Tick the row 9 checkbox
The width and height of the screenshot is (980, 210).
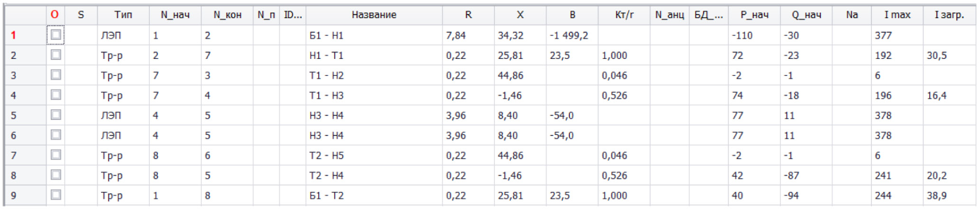[x=56, y=195]
